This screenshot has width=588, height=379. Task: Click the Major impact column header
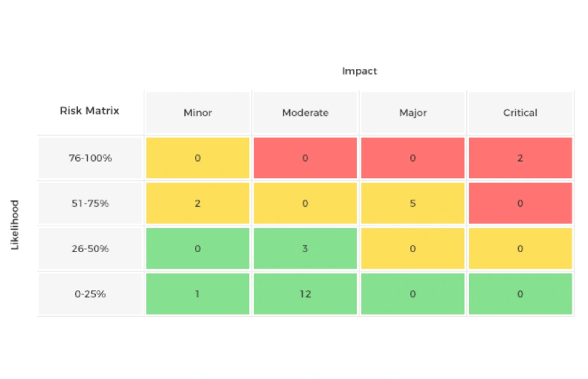click(x=412, y=113)
